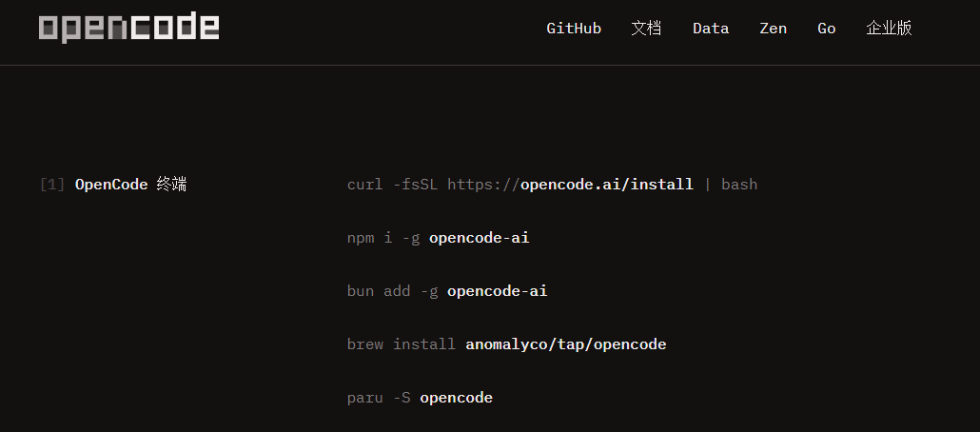Select the OpenCode 终端 heading
Viewport: 980px width, 432px height.
[x=130, y=185]
